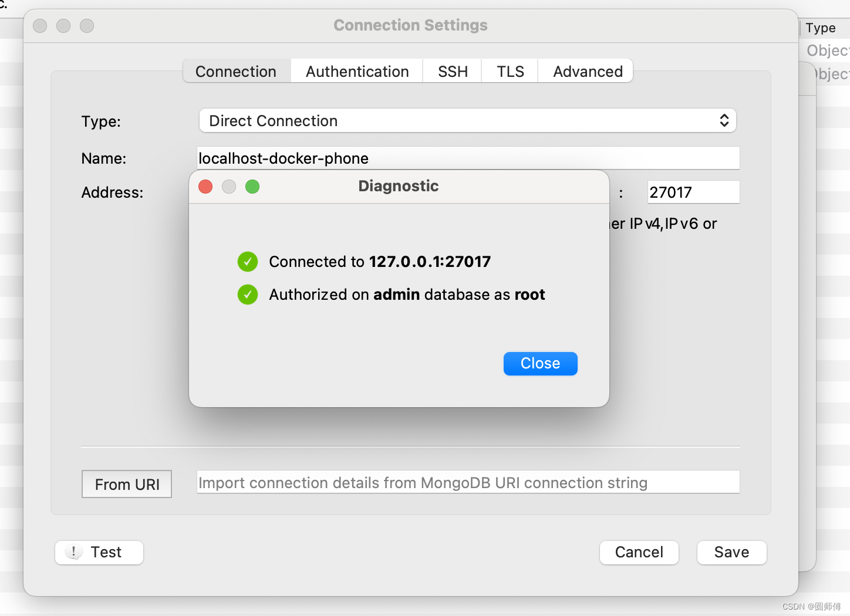Click the '127.0.0.1:27017' connection text

pos(430,262)
